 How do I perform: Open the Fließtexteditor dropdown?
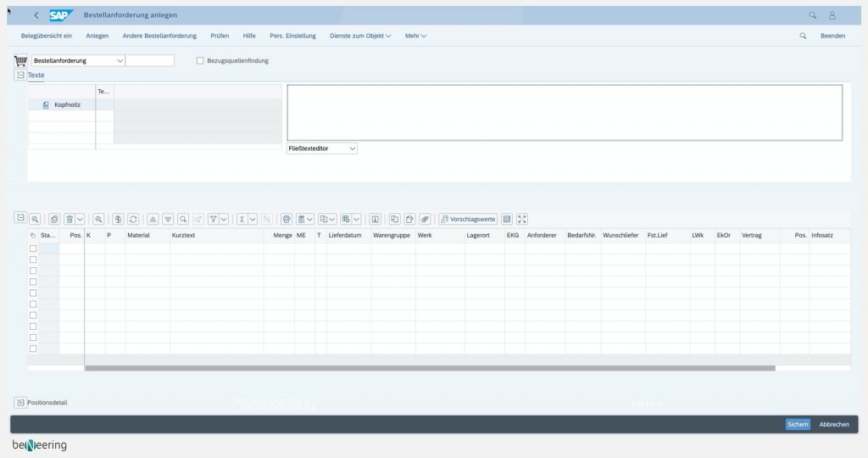tap(352, 148)
